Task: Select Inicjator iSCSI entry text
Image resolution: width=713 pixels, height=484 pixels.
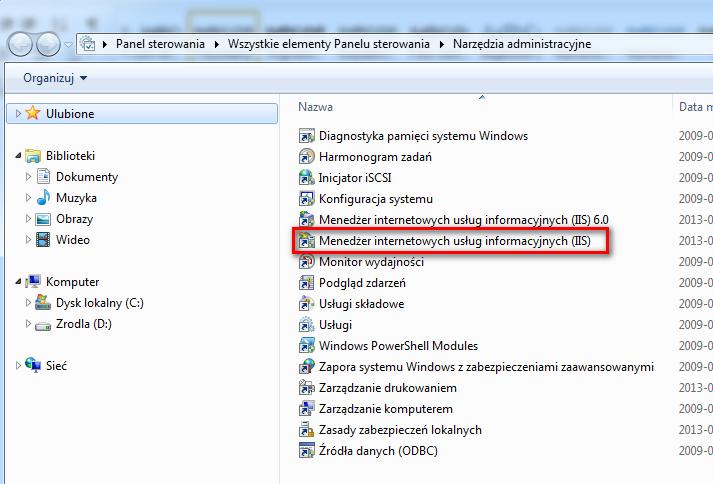Action: [355, 178]
